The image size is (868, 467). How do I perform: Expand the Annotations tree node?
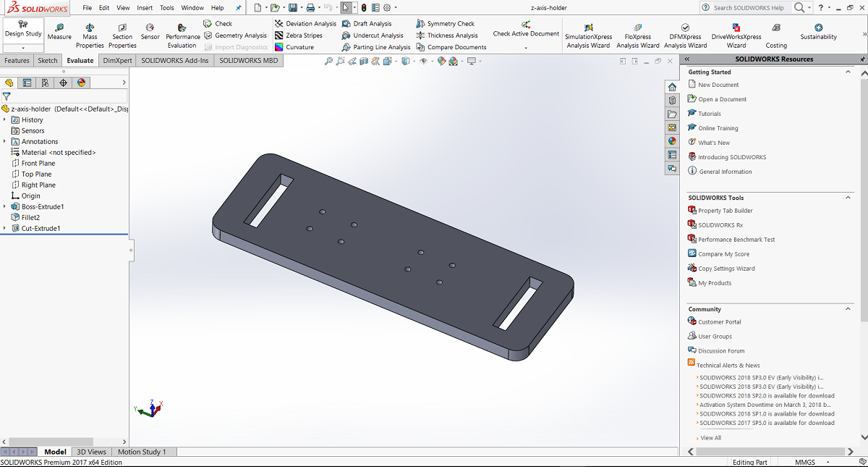pyautogui.click(x=4, y=142)
